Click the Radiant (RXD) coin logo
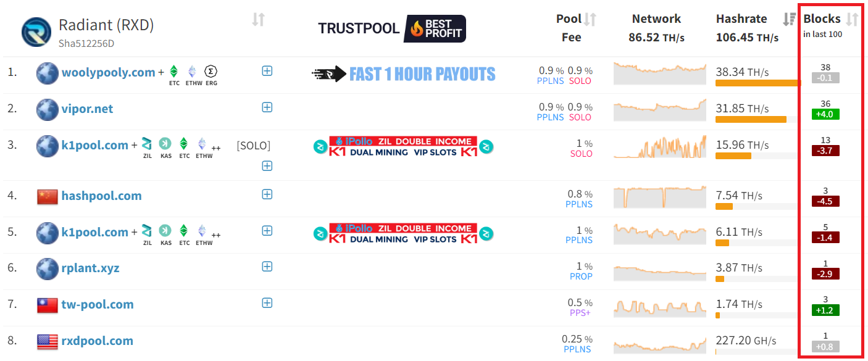The height and width of the screenshot is (361, 868). click(x=36, y=32)
